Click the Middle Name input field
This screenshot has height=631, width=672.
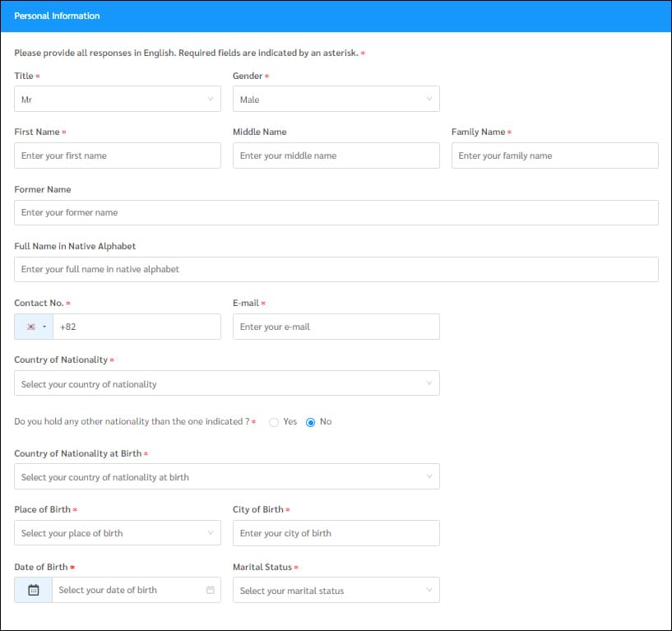click(x=336, y=155)
